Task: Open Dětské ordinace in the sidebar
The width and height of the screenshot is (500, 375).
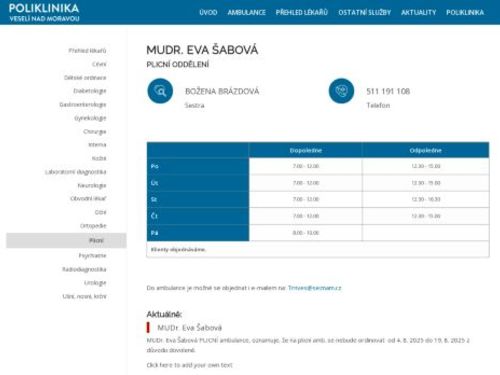Action: click(x=85, y=78)
